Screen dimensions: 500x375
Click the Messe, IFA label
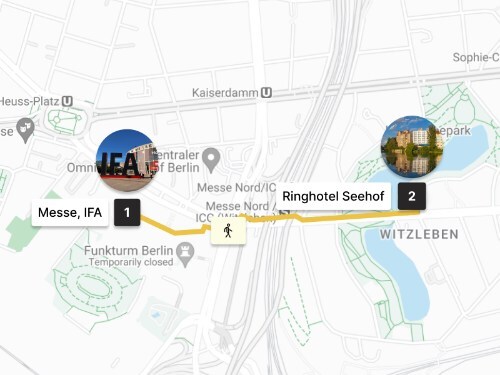(x=70, y=212)
